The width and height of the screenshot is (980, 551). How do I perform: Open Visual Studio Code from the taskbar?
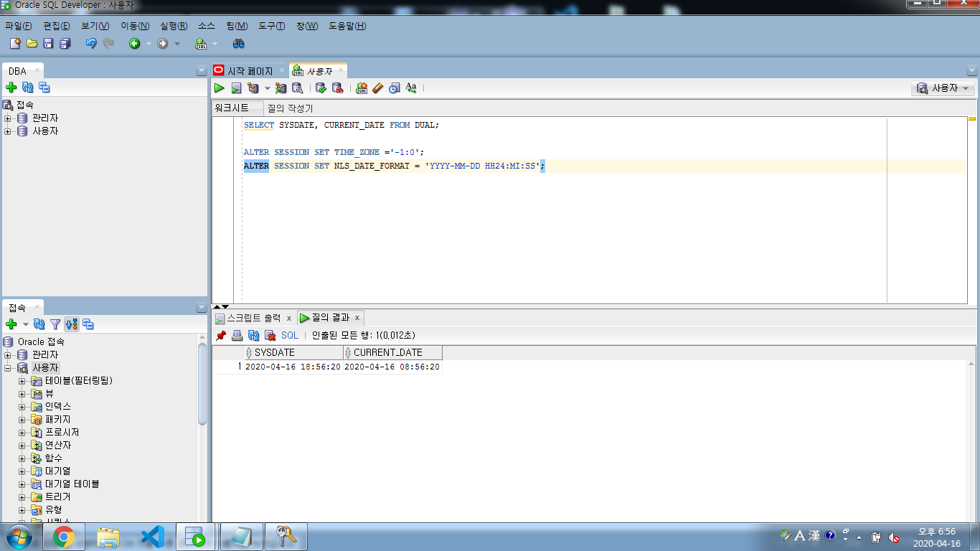[152, 537]
